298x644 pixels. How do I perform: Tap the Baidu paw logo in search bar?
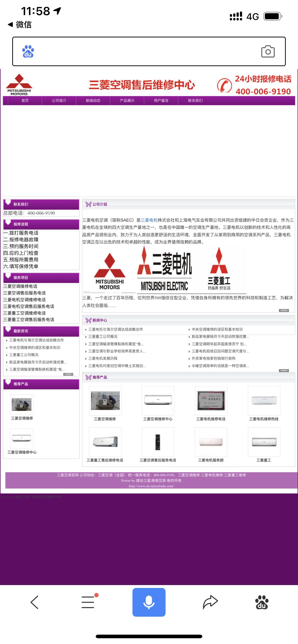(x=28, y=52)
